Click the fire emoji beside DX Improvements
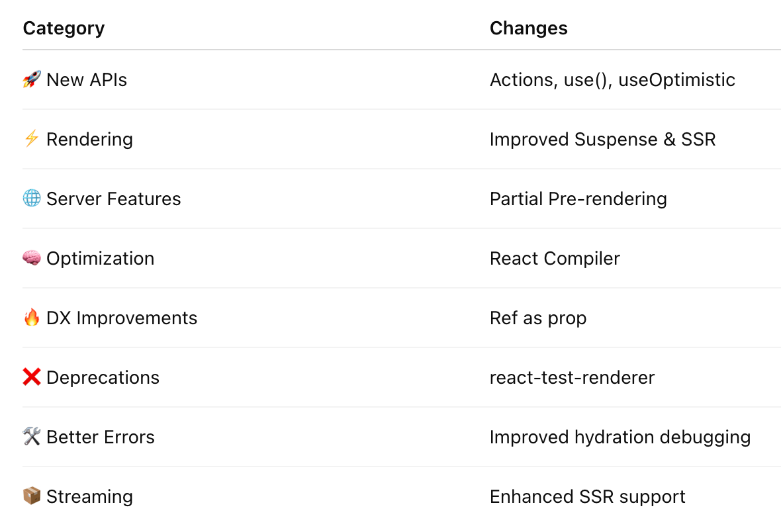The width and height of the screenshot is (781, 532). [32, 318]
